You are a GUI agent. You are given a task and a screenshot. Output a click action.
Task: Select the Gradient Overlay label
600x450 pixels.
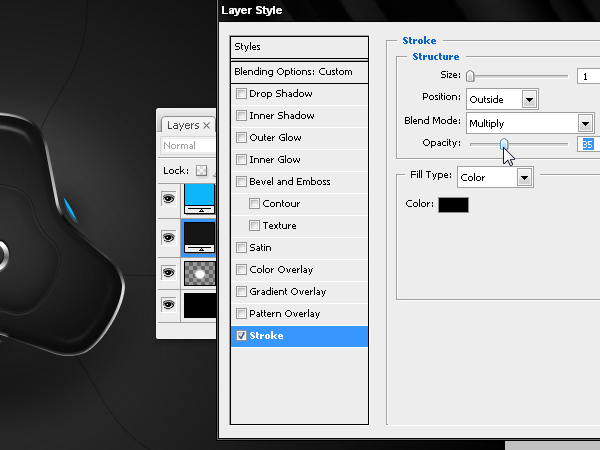287,292
